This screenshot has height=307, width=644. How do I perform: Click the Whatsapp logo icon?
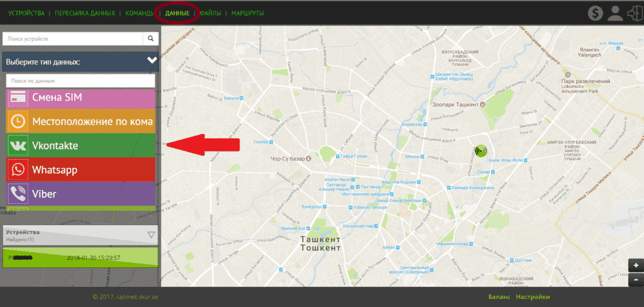pos(18,170)
